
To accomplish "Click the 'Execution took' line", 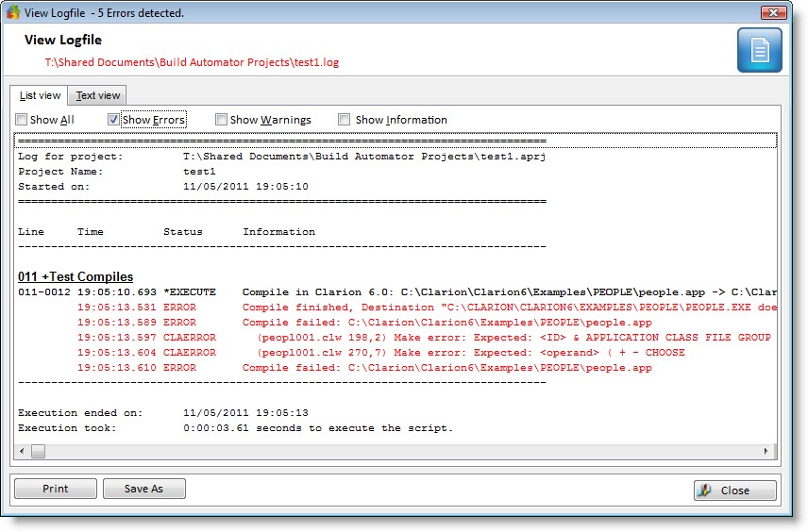I will tap(396, 428).
